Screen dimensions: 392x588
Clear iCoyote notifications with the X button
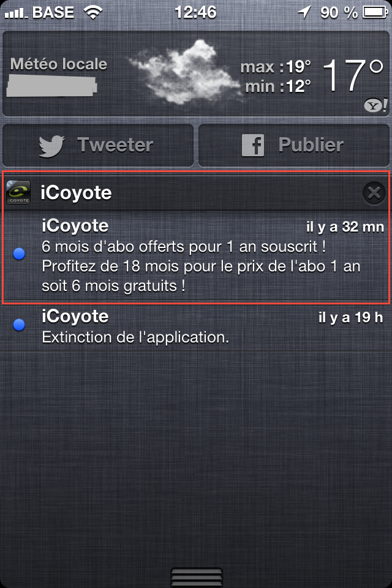pos(373,193)
